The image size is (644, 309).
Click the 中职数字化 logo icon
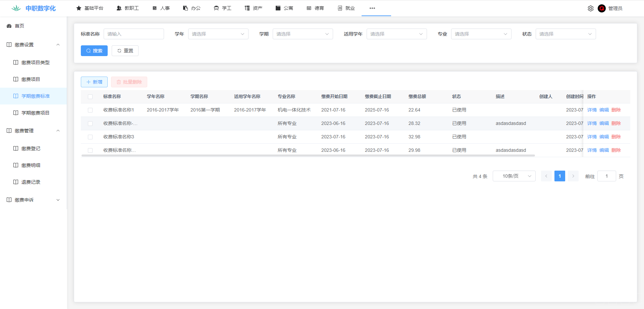16,8
